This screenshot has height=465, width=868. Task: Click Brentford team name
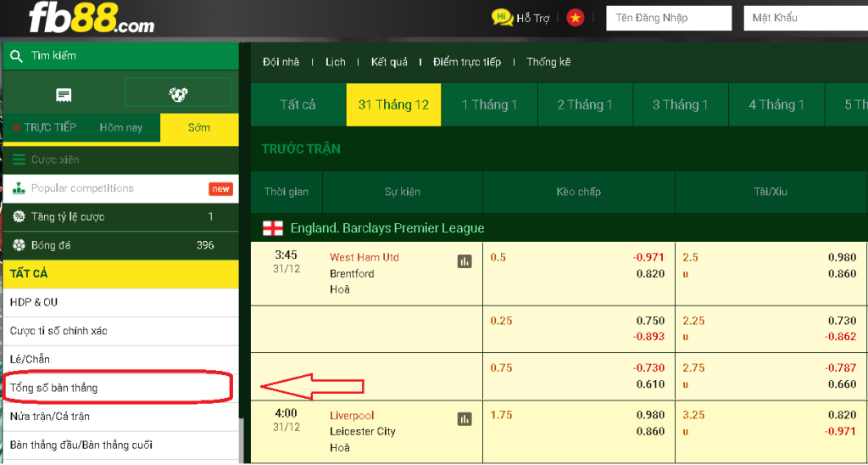coord(352,273)
